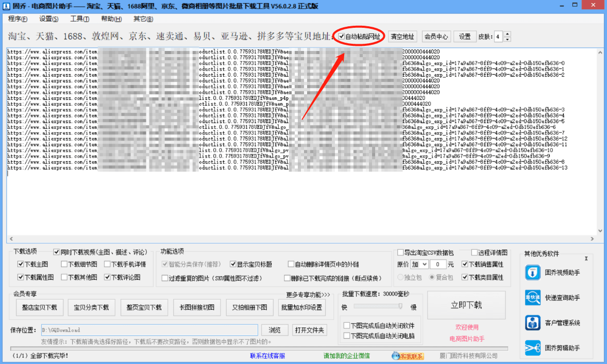
Task: Enable 导出淘宝CSV数据包 checkbox
Action: pyautogui.click(x=401, y=253)
